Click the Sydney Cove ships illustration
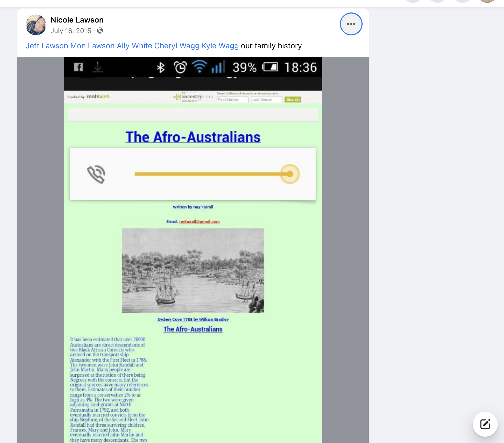 click(193, 270)
